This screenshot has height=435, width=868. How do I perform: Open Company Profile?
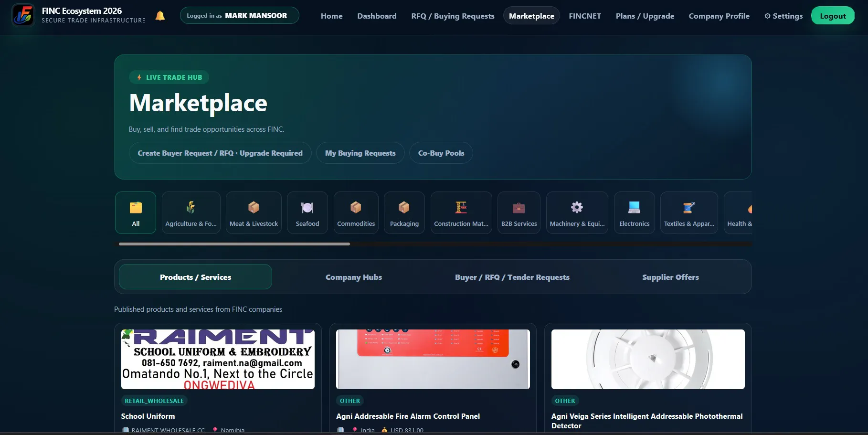tap(719, 16)
